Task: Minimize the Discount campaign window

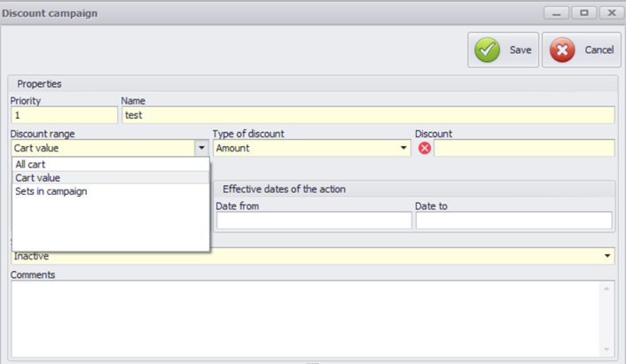Action: pos(556,13)
